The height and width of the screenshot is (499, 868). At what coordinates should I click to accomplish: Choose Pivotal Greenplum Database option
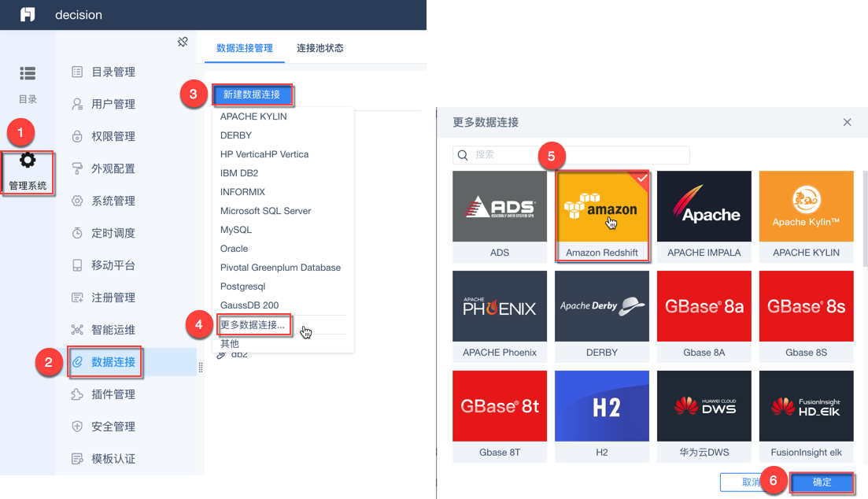pos(283,268)
